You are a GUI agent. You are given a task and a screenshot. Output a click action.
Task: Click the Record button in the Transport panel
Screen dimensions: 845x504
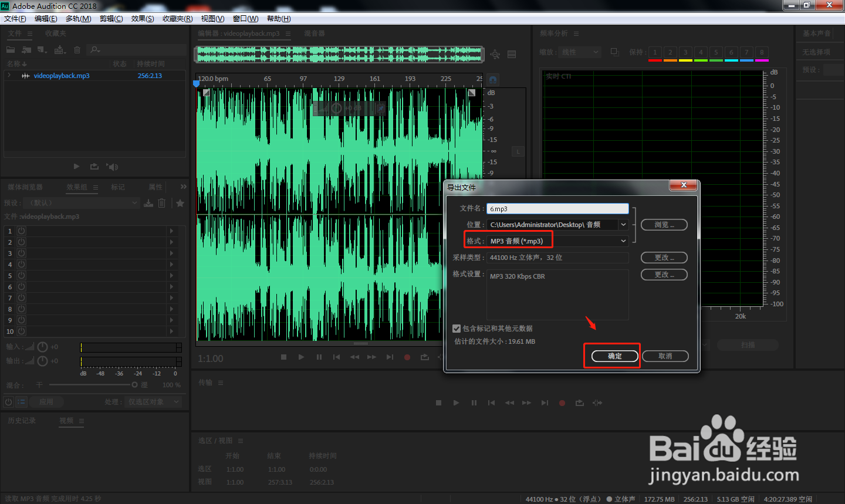click(562, 402)
